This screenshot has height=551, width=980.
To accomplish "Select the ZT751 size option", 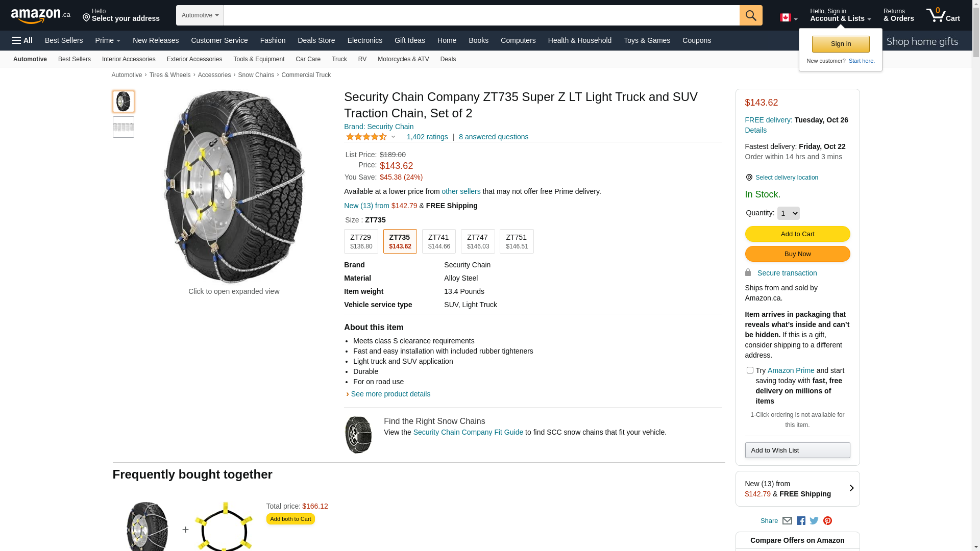I will [517, 241].
